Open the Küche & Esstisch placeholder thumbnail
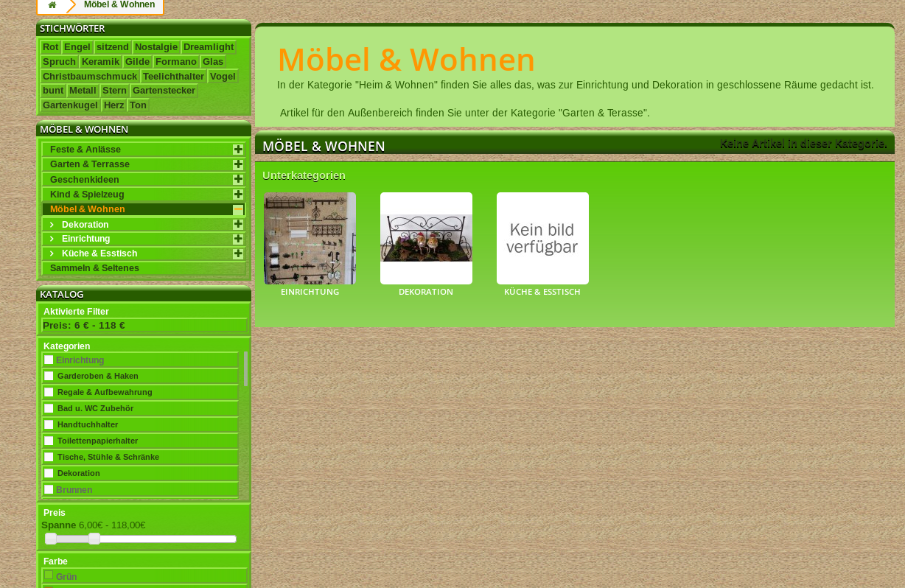 tap(542, 238)
